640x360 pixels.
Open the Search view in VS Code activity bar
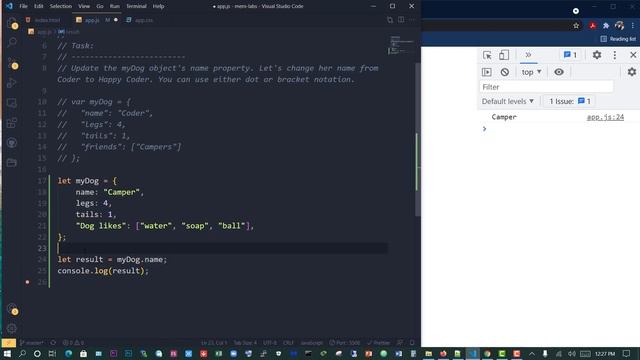[12, 42]
